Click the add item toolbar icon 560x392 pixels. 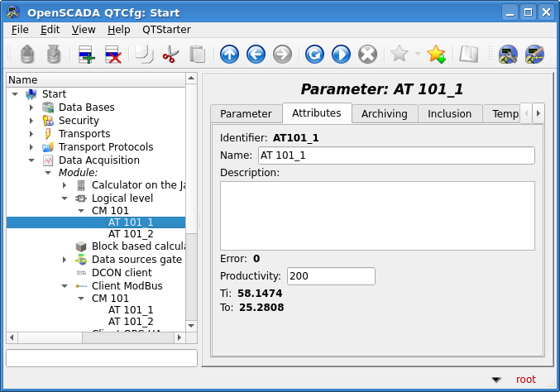(x=87, y=55)
